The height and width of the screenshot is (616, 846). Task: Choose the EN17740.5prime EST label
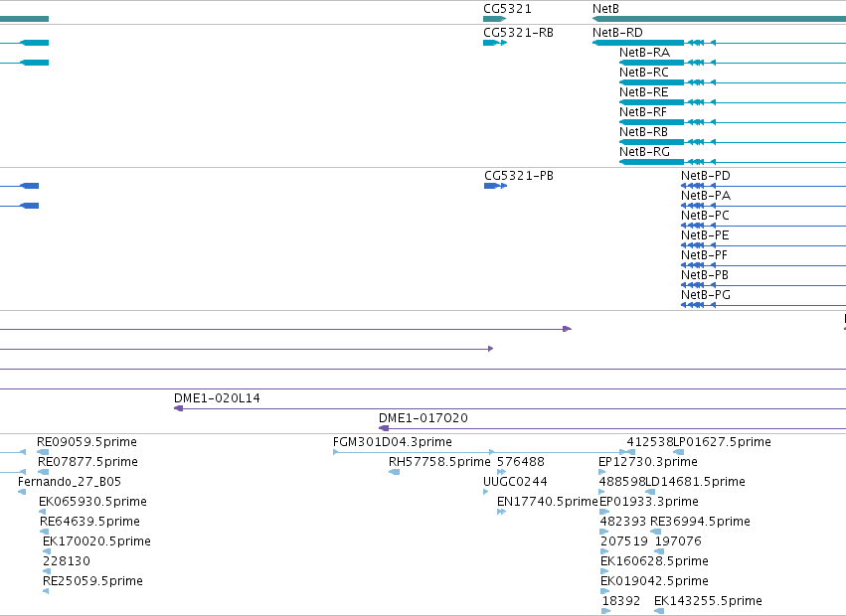tap(548, 502)
